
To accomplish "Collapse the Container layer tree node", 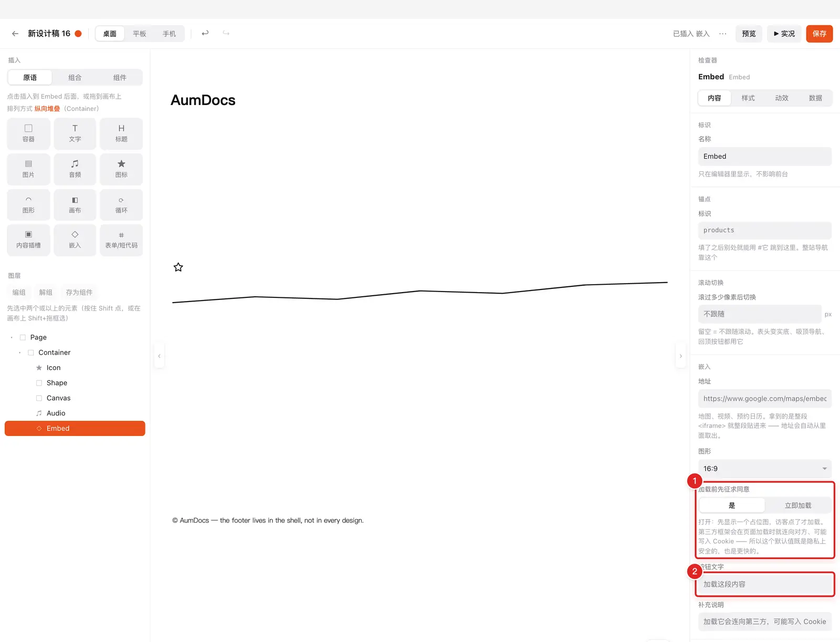I will (x=20, y=353).
